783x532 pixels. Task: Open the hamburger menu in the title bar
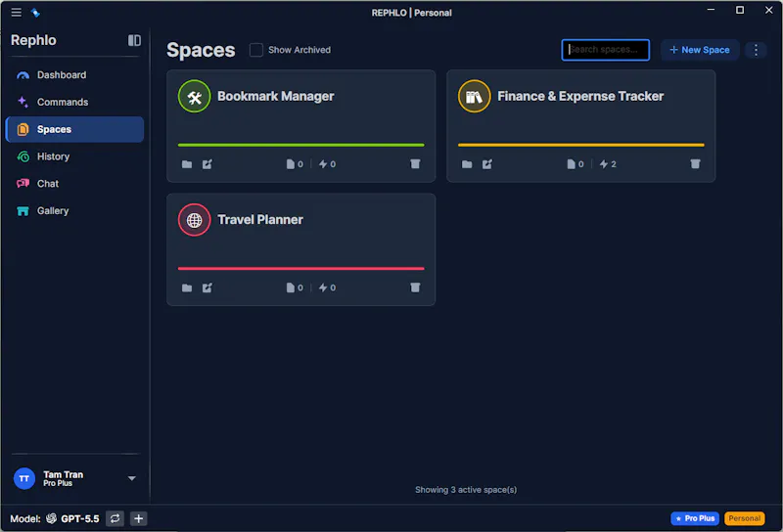point(16,13)
